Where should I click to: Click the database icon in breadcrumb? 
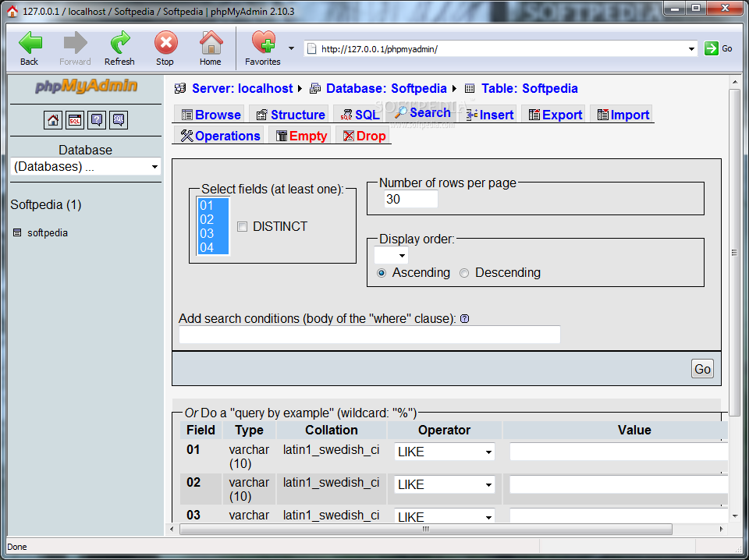(315, 88)
